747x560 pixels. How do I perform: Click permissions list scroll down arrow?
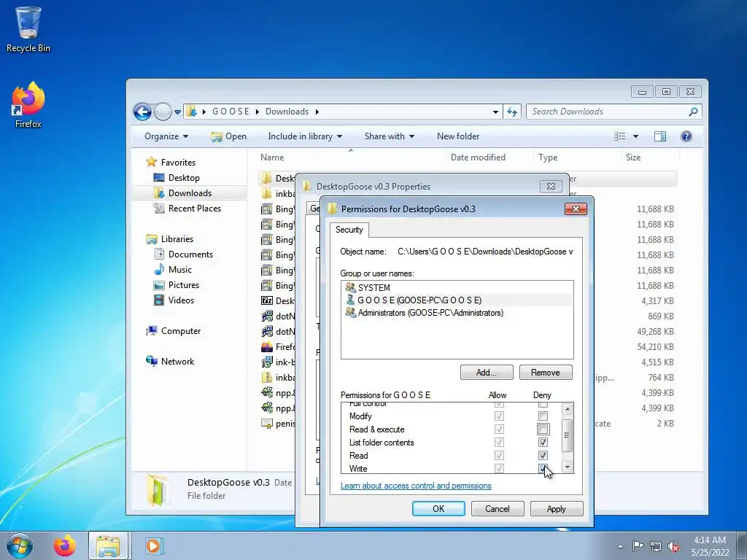tap(567, 467)
